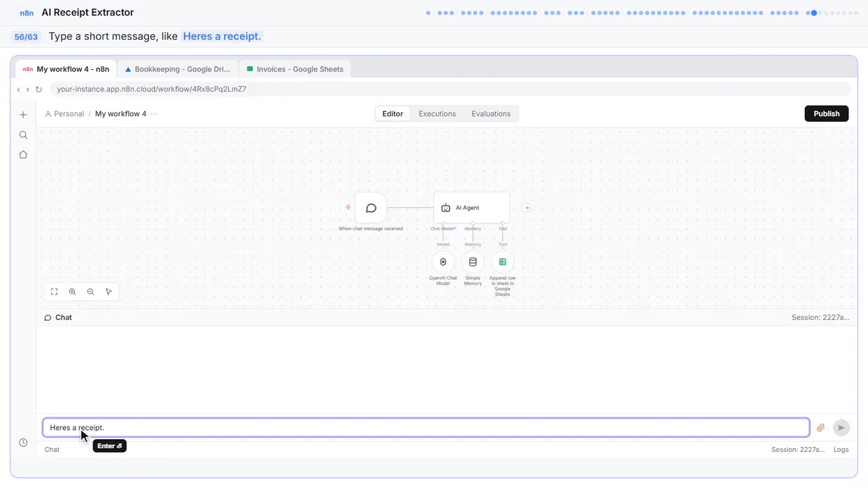
Task: Open Logs in the bottom bar
Action: (x=841, y=449)
